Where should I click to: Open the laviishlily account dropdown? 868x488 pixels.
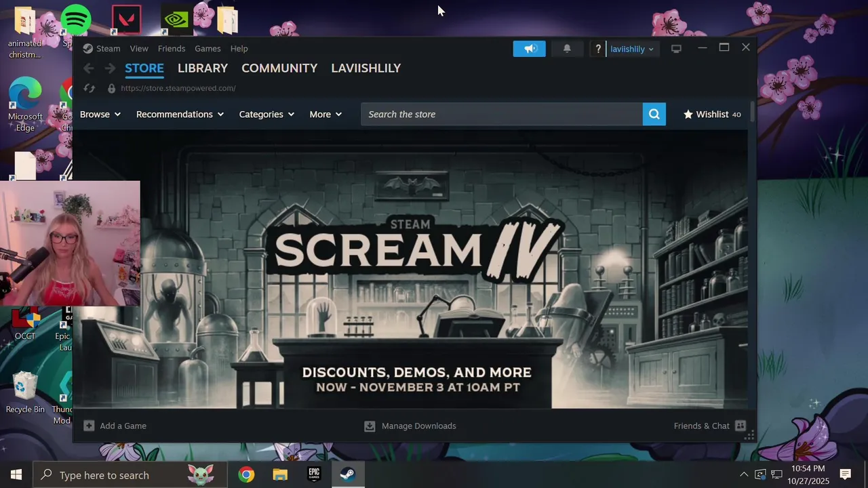(x=632, y=49)
